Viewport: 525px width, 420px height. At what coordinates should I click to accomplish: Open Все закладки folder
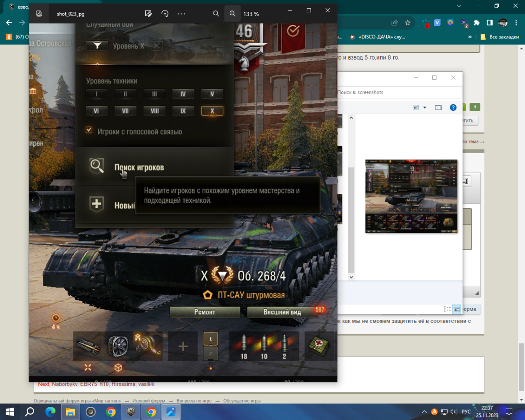[500, 37]
